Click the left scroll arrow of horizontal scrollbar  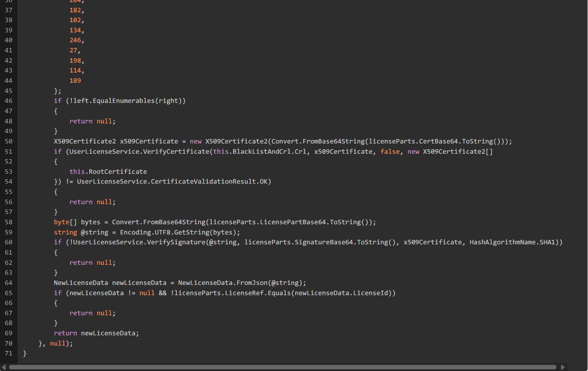click(4, 367)
